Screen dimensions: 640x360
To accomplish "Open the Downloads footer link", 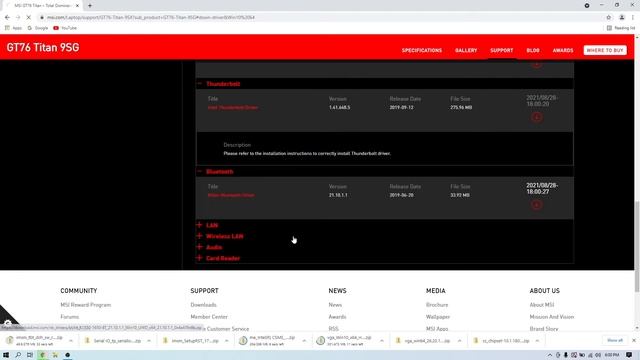I will [203, 305].
